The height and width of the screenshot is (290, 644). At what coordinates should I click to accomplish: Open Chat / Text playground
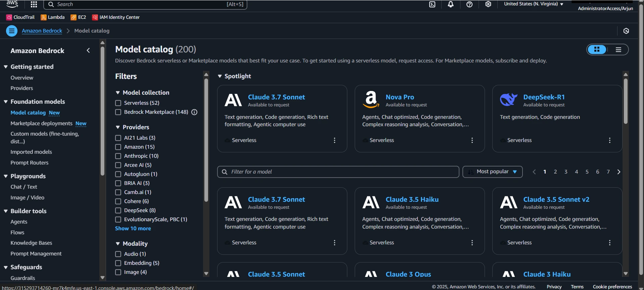24,187
